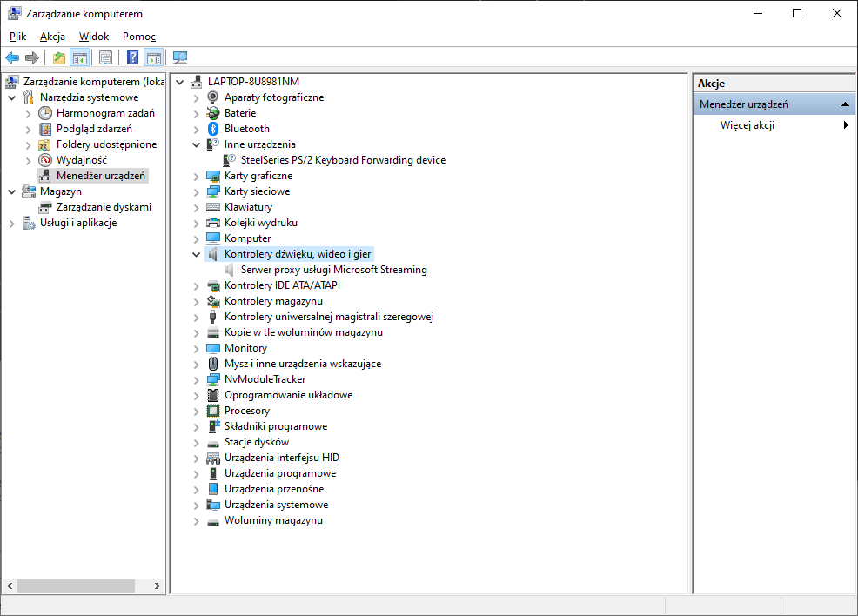Screen dimensions: 858x616
Task: Click the Forward arrow toolbar icon
Action: click(x=32, y=57)
